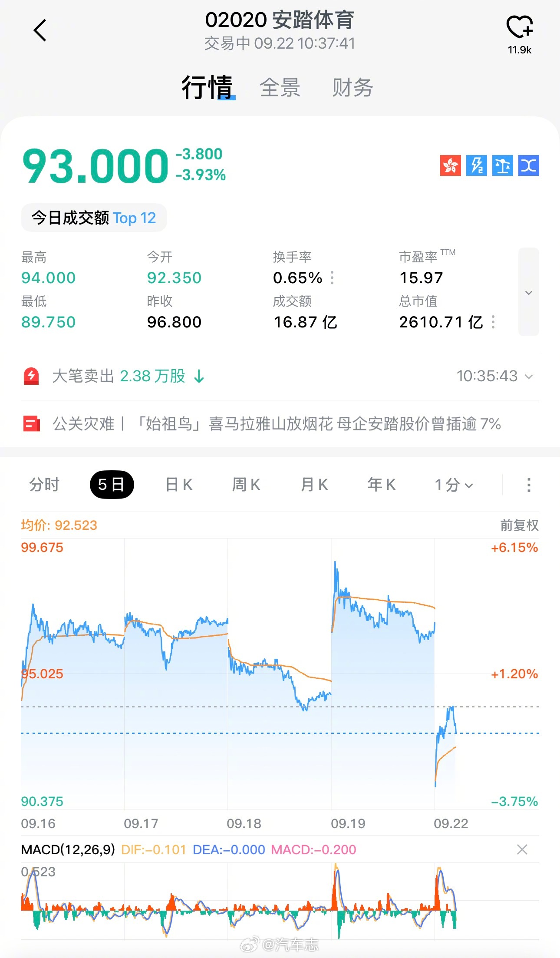
Task: Select the 日K chart period
Action: 179,485
